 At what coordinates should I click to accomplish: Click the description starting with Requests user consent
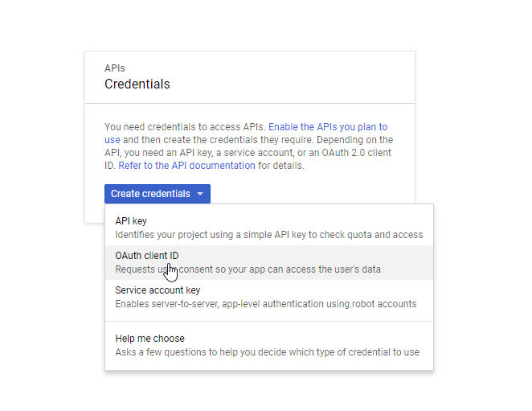[x=248, y=269]
